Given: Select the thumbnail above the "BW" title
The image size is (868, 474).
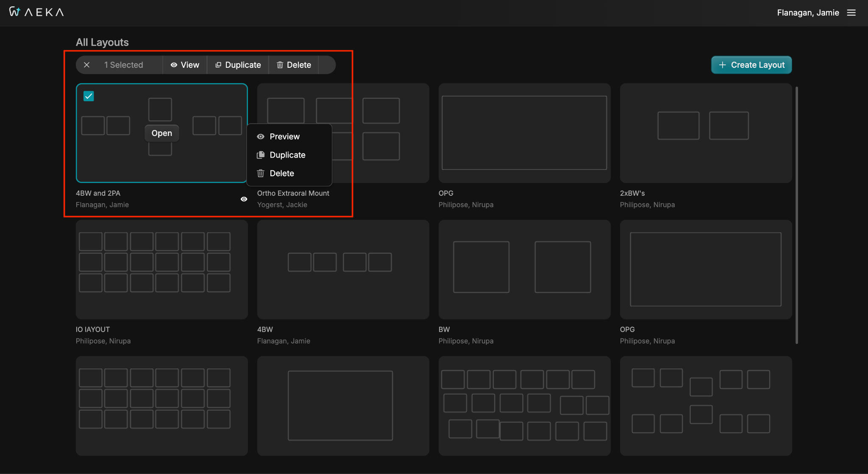Looking at the screenshot, I should pyautogui.click(x=525, y=269).
